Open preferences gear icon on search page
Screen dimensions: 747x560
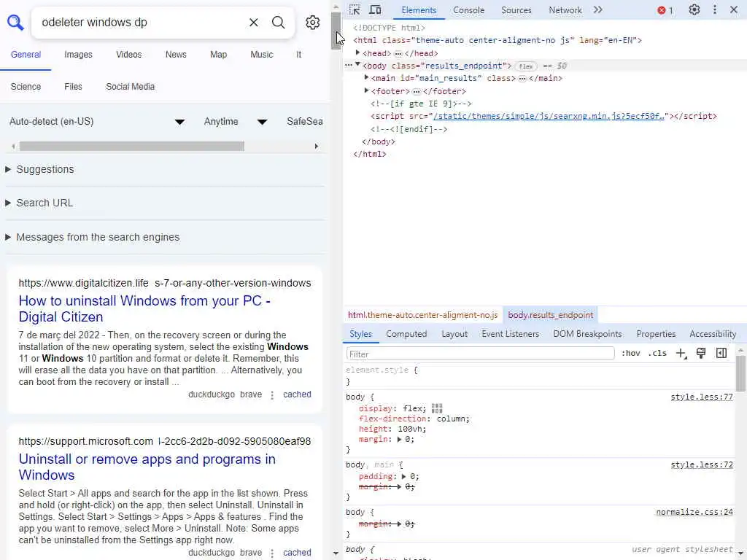pyautogui.click(x=312, y=23)
